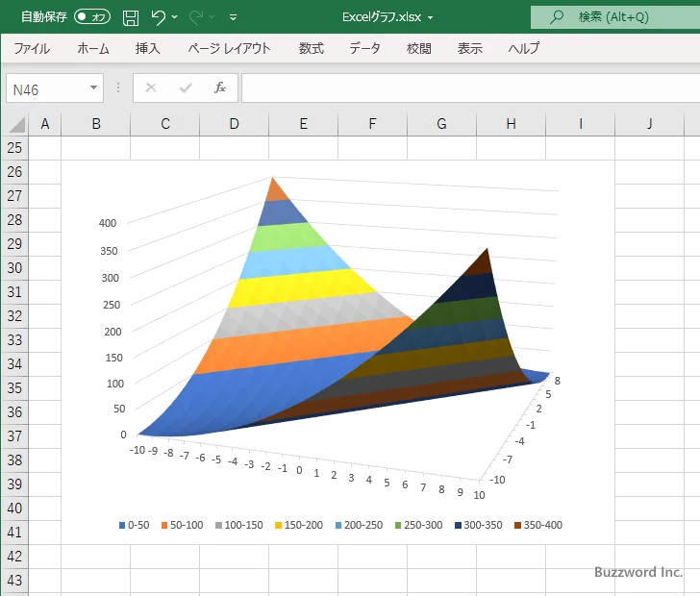
Task: Click the Save floppy disk icon
Action: click(131, 17)
